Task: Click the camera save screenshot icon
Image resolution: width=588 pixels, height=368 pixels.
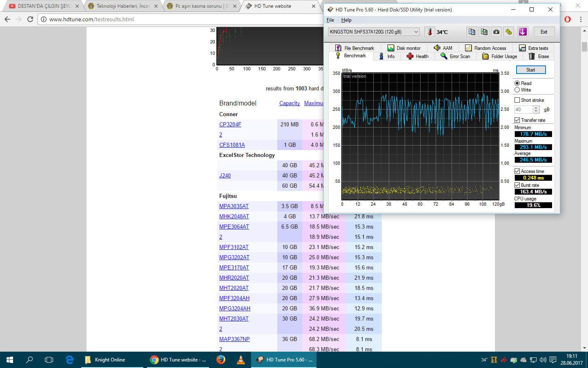Action: coord(496,32)
